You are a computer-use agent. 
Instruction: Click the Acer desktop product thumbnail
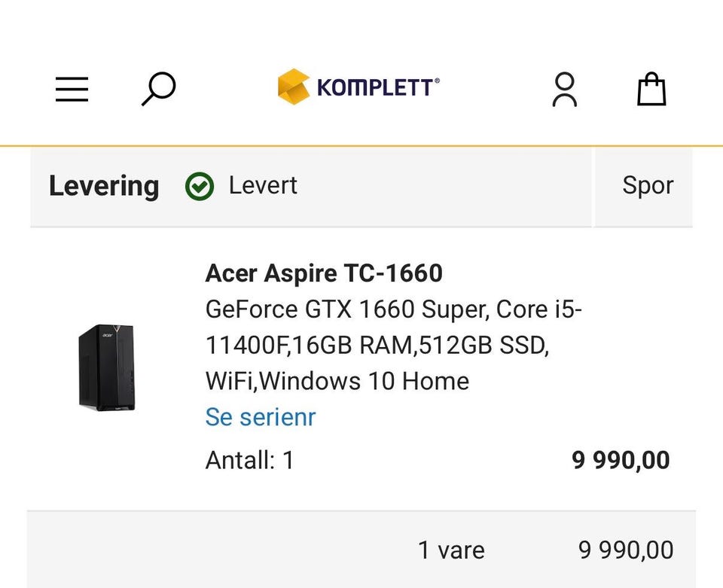(107, 367)
